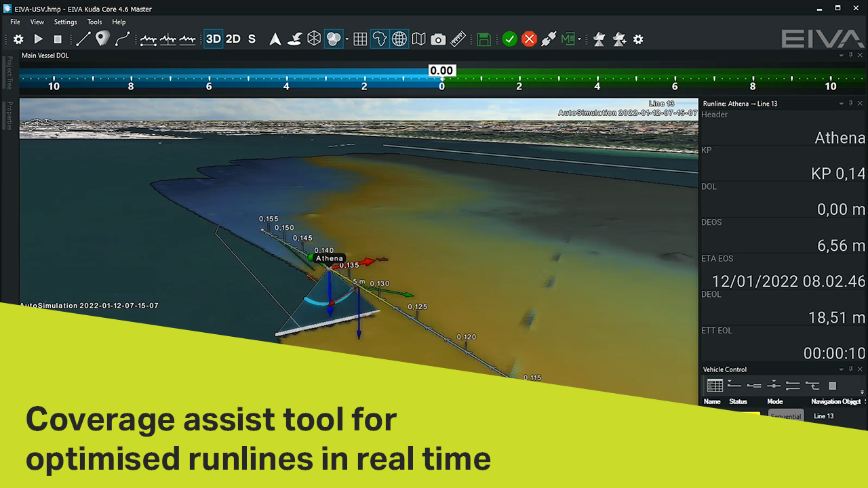Click the 0.00 marker on DOL scale
Viewport: 868px width, 488px height.
(441, 70)
